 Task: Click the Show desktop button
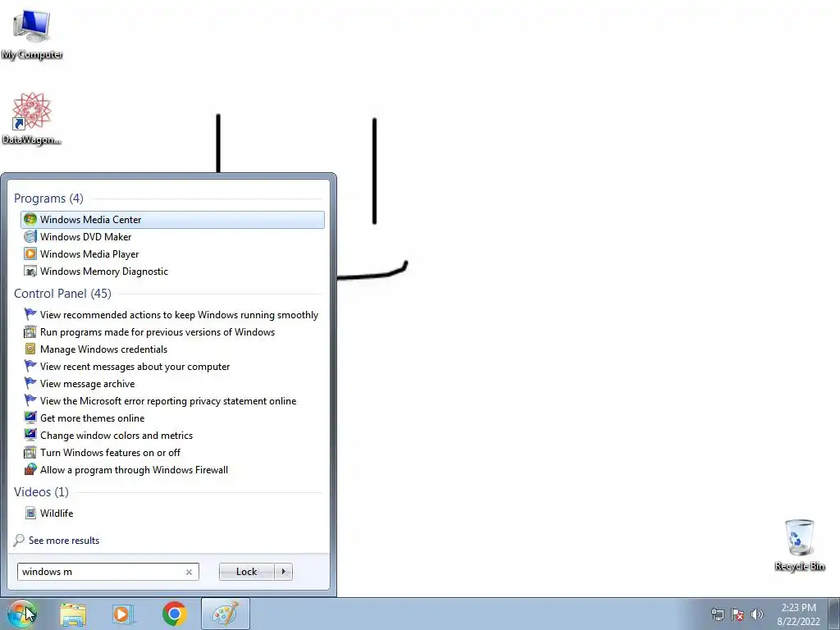(x=834, y=614)
